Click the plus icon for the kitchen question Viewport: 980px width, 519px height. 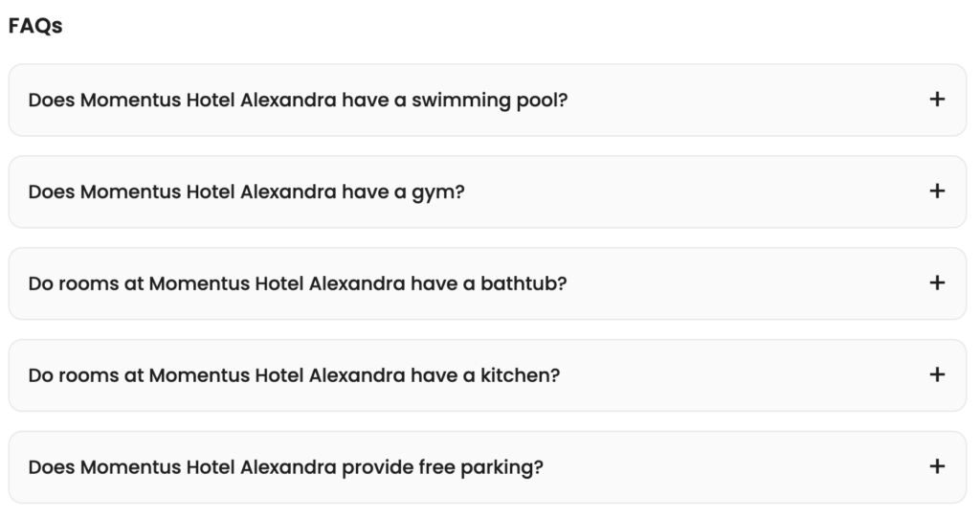936,374
